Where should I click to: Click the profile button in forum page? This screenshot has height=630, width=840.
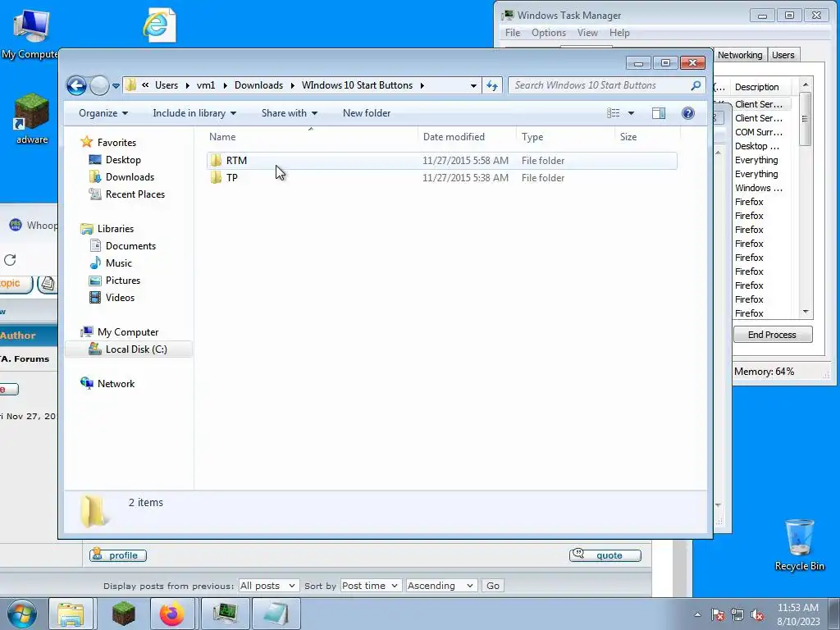118,555
